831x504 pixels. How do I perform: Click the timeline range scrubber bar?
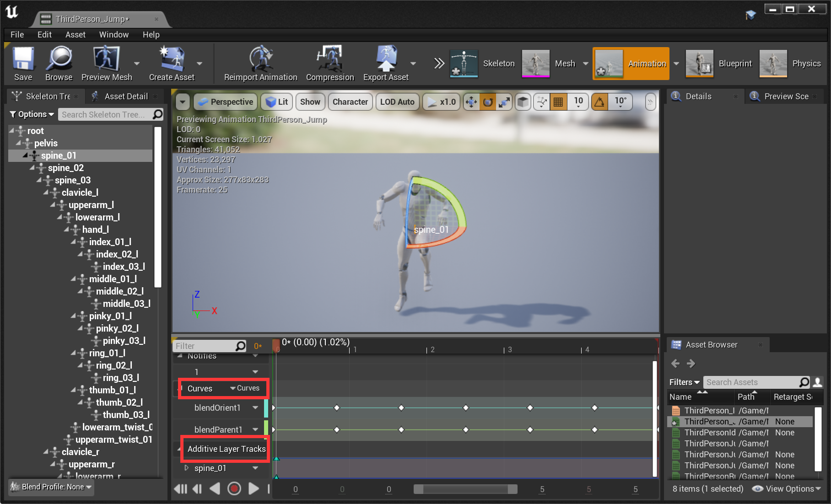[x=465, y=489]
